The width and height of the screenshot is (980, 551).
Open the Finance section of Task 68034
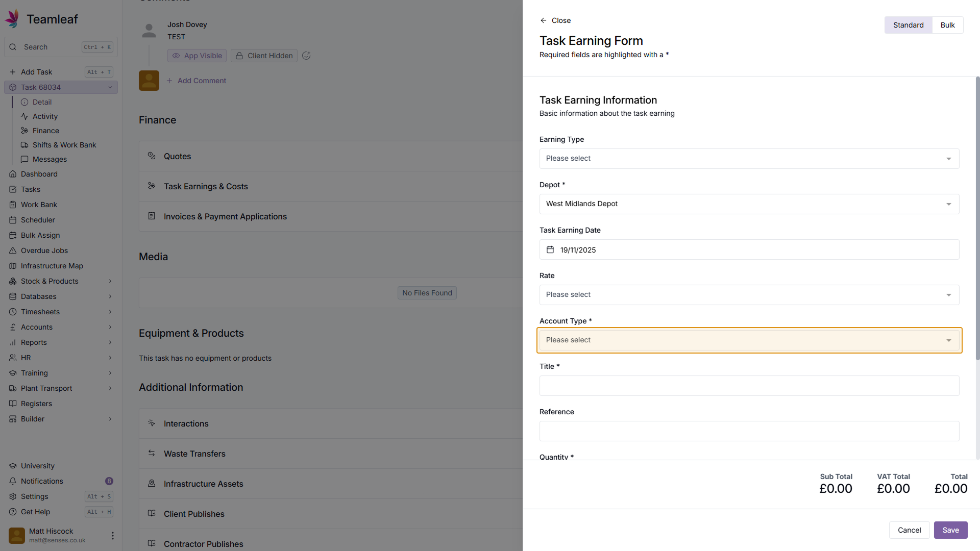point(45,131)
